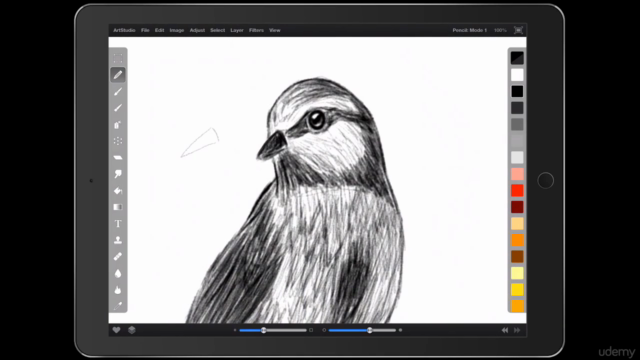
Task: Select the Blur droplet tool
Action: [118, 273]
